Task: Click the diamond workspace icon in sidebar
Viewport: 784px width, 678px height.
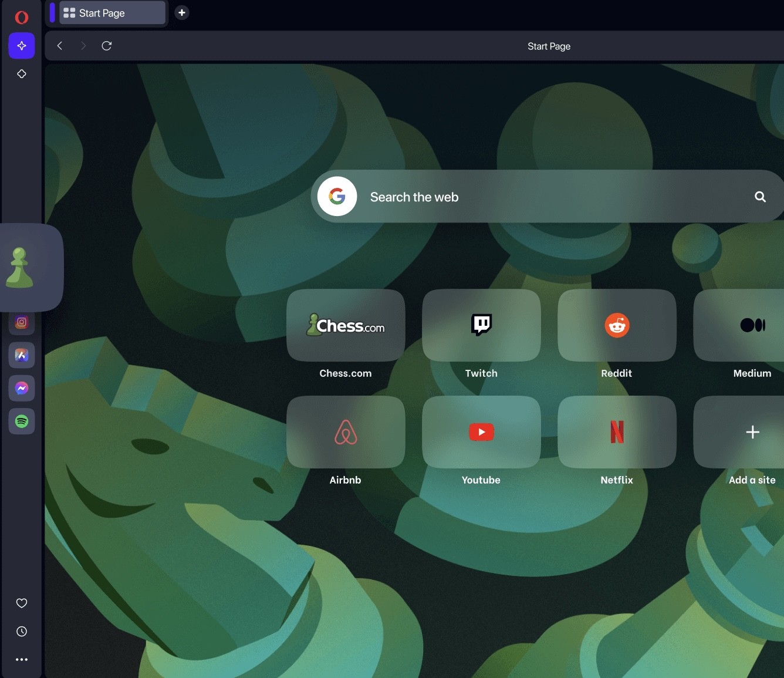Action: [22, 74]
